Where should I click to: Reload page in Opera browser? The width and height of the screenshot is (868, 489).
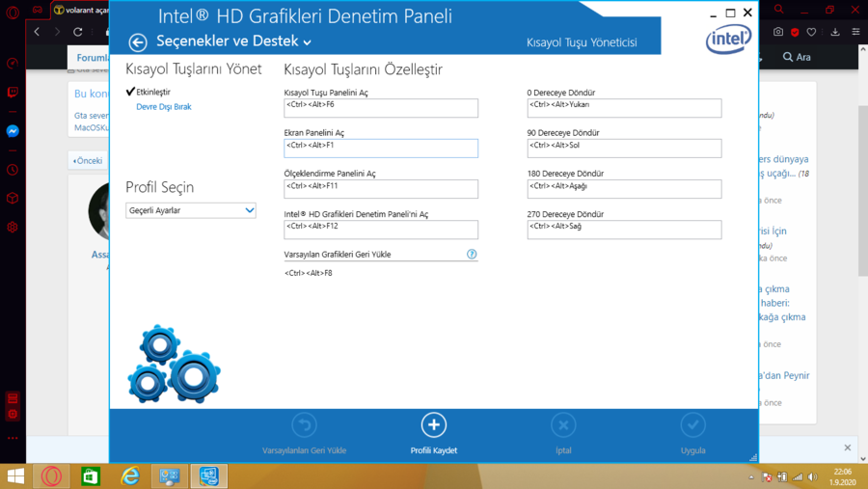(x=77, y=32)
